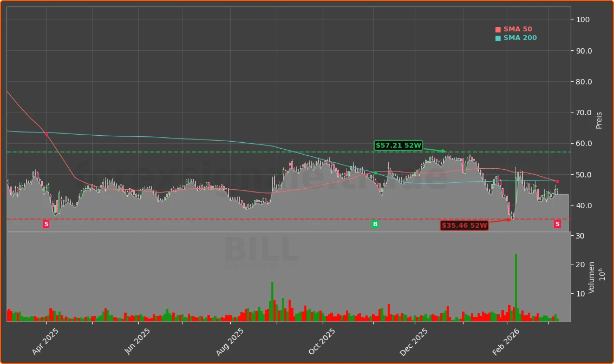Click the red crossover dot above the April S marker
Image resolution: width=614 pixels, height=364 pixels.
[x=46, y=134]
